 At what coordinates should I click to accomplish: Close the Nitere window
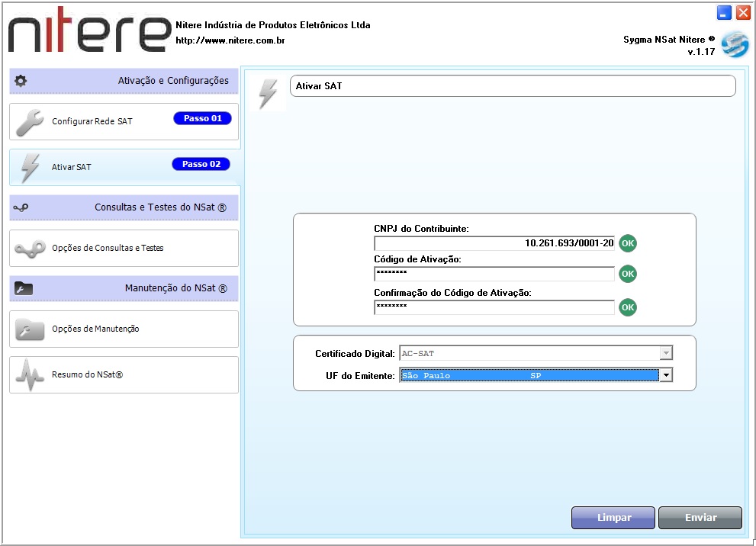(743, 12)
